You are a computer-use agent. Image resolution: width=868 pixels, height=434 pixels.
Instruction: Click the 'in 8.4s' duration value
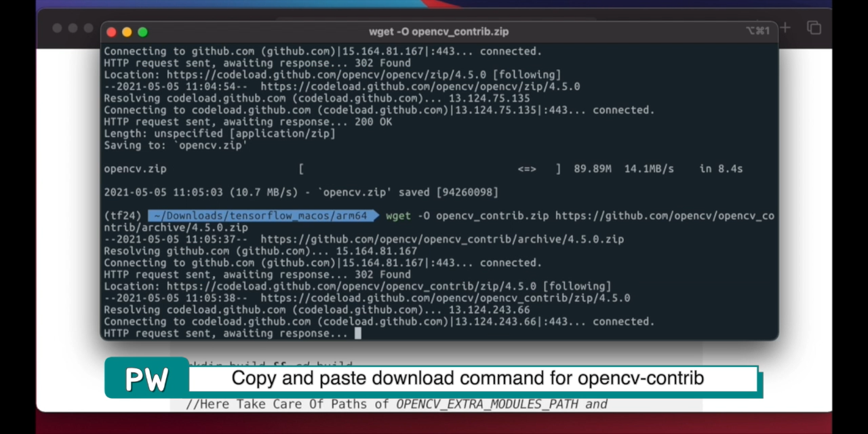pos(722,169)
